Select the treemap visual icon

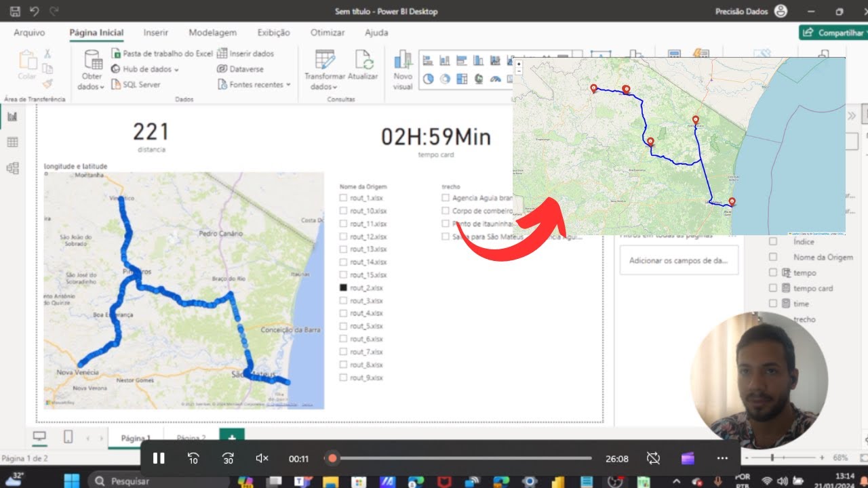[x=462, y=79]
